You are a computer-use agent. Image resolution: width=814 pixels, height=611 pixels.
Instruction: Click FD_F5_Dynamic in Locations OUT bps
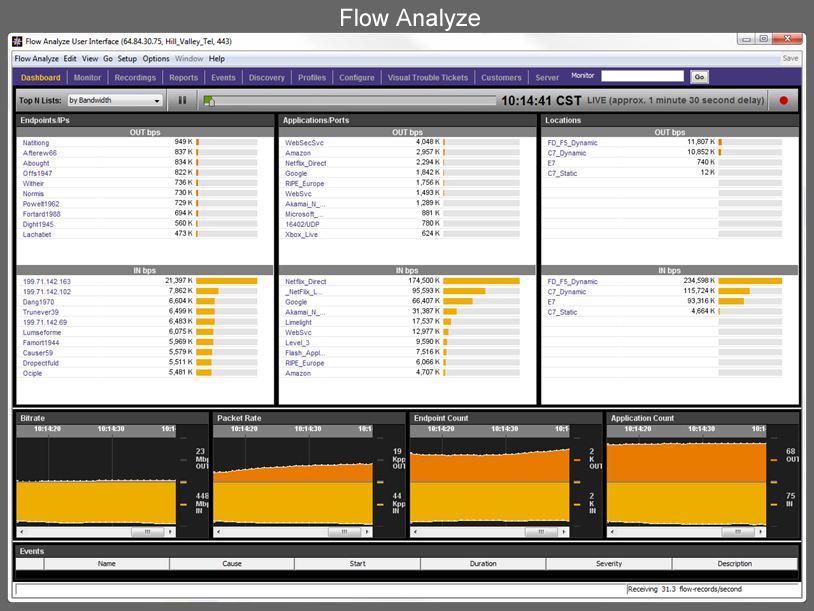(572, 143)
